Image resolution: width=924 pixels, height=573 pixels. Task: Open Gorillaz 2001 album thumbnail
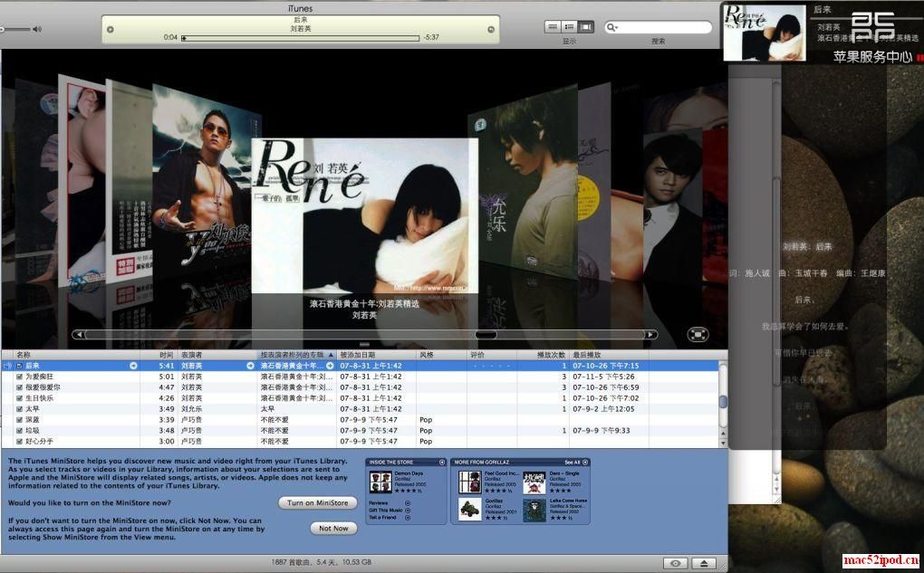(x=469, y=510)
